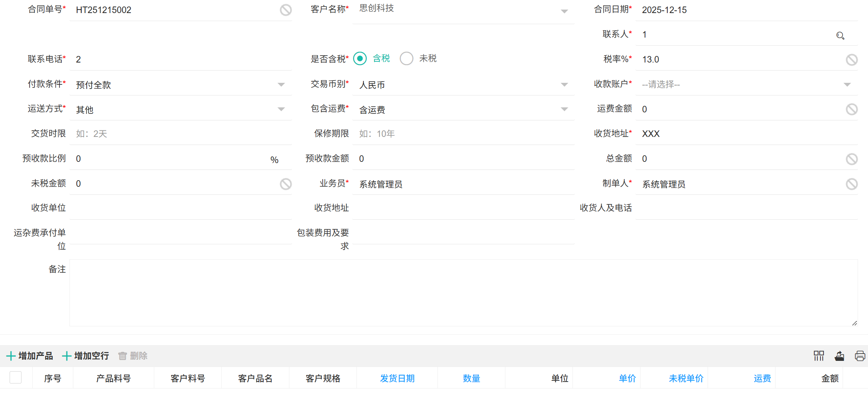This screenshot has width=868, height=395.
Task: Click the disabled icon beside 合同单号
Action: 285,10
